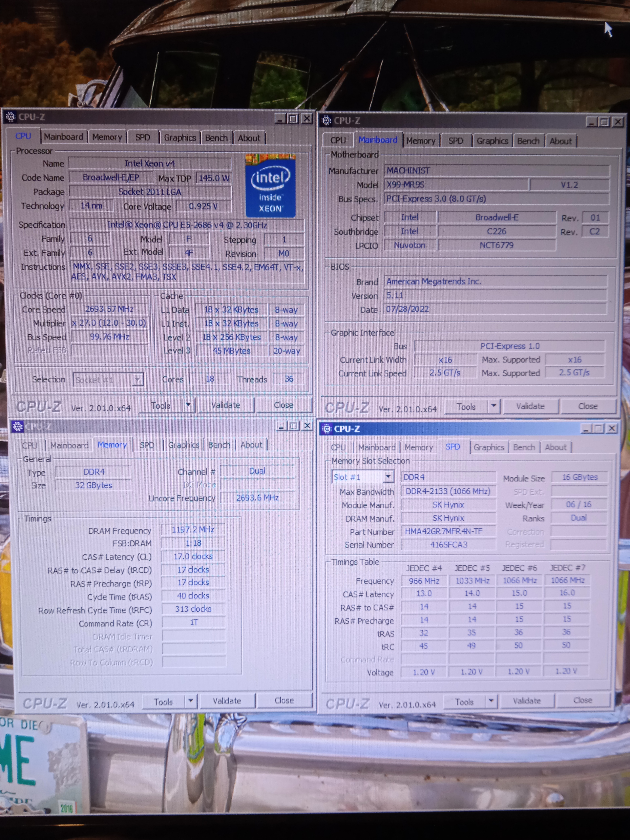The height and width of the screenshot is (840, 630).
Task: Click CPU-Z title icon of CPU window
Action: (x=11, y=117)
